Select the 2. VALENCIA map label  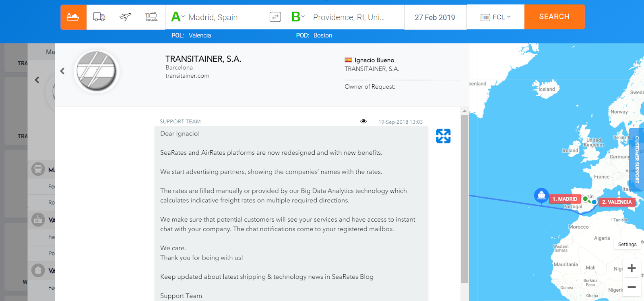point(617,202)
